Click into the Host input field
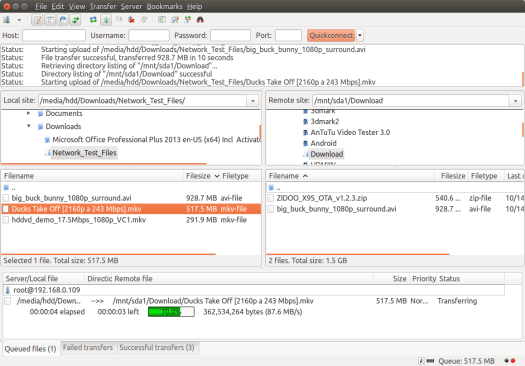525x366 pixels. point(54,35)
